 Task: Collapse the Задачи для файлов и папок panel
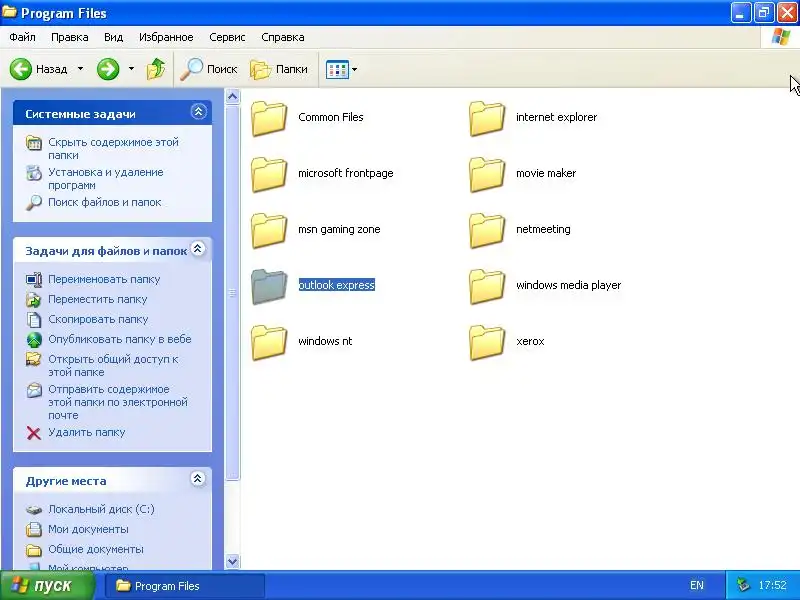point(197,249)
